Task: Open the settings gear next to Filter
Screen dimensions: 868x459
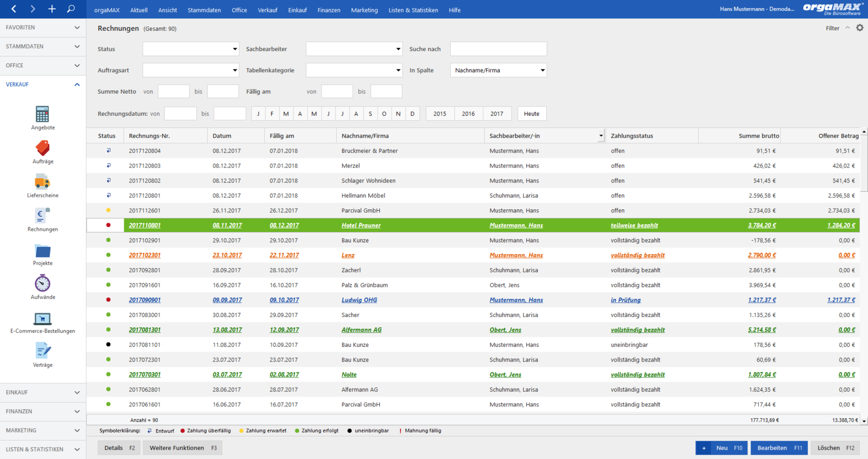Action: tap(860, 28)
